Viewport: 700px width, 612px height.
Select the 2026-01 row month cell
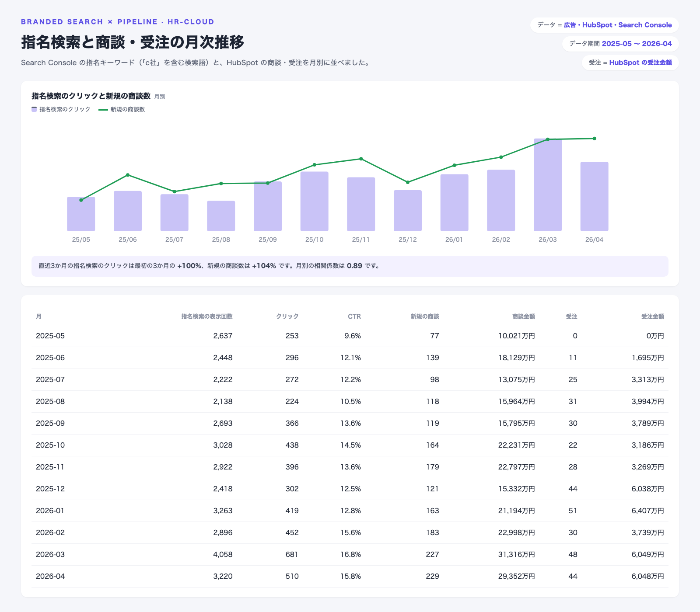[x=50, y=511]
